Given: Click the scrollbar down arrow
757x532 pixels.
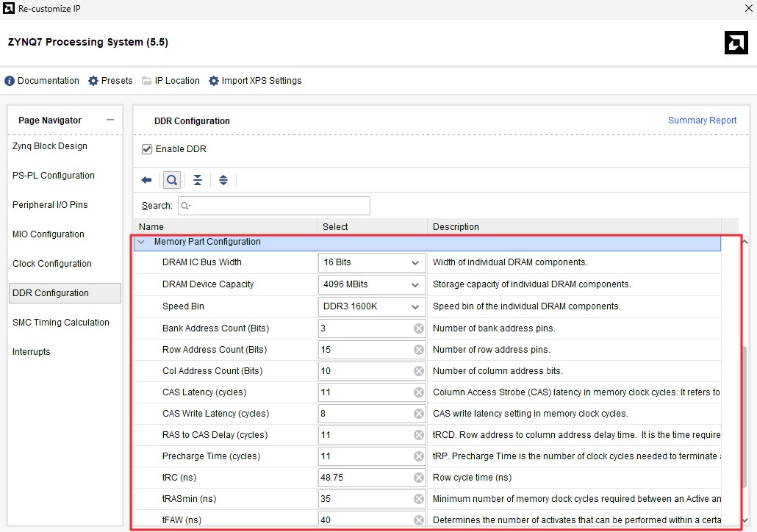Looking at the screenshot, I should (745, 520).
